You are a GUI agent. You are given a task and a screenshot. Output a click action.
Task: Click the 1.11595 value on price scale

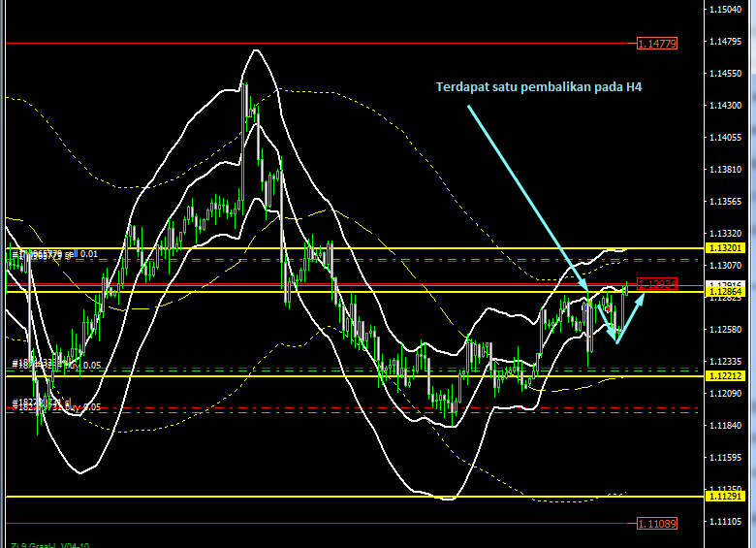pos(726,457)
